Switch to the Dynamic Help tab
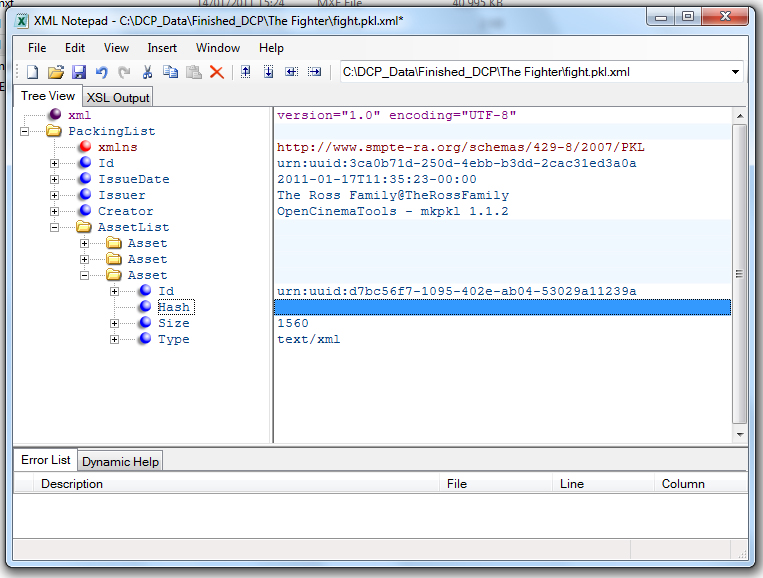Screen dimensions: 763x578 coord(120,462)
